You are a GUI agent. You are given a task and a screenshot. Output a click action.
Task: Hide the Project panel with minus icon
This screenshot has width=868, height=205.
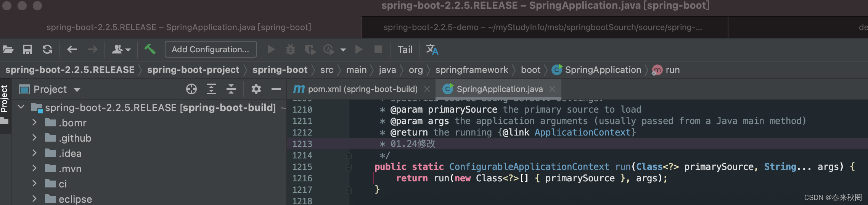pyautogui.click(x=276, y=89)
